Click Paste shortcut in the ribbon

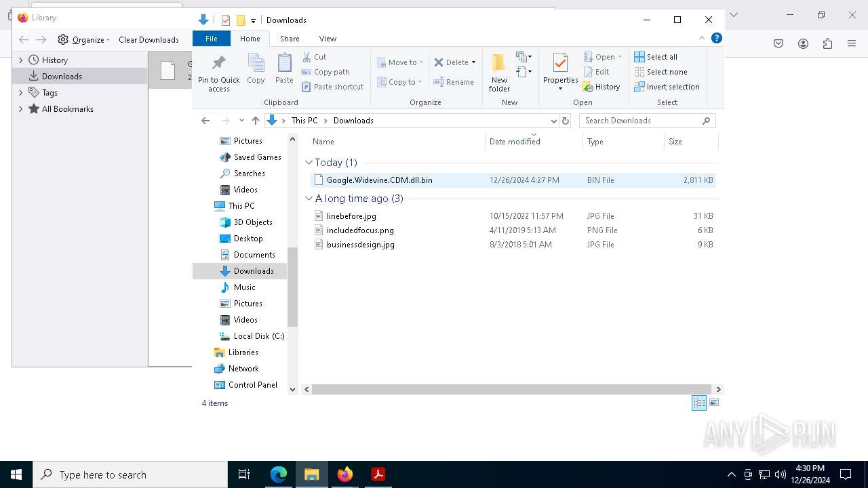332,87
